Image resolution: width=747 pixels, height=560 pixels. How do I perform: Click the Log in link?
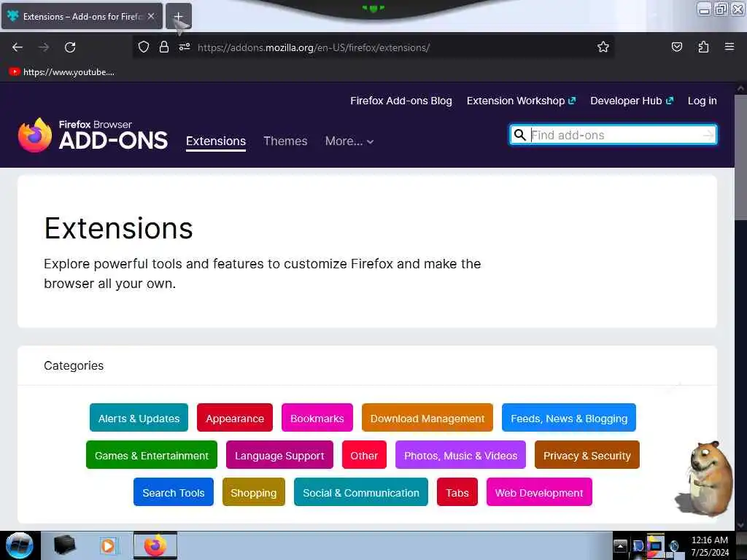(x=703, y=101)
